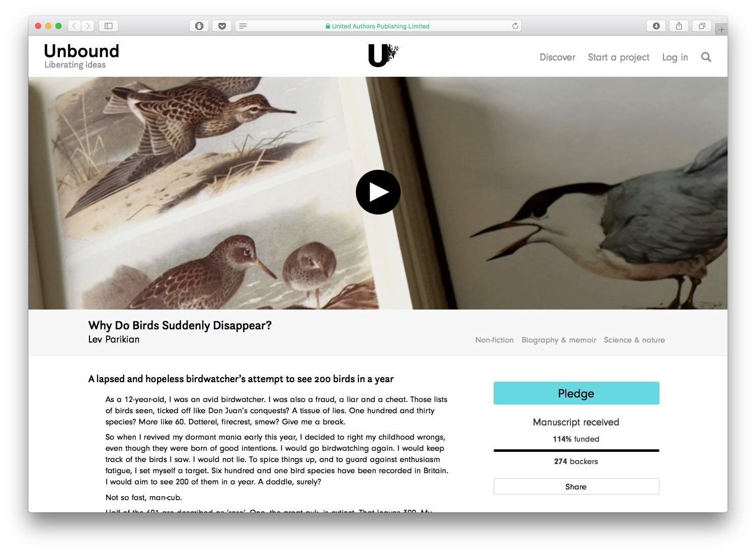Open the Safari share icon
This screenshot has height=553, width=756.
[x=679, y=26]
